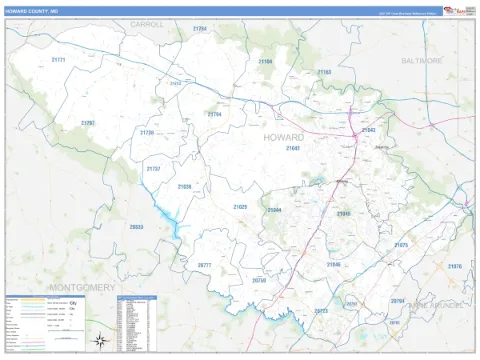This screenshot has width=480, height=360.
Task: Select the HOWARD county label
Action: pyautogui.click(x=284, y=137)
